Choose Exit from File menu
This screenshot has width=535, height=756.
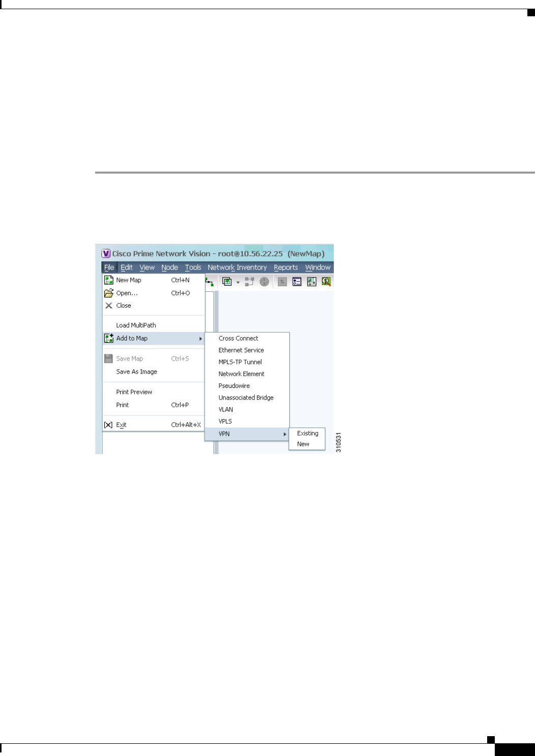click(x=154, y=425)
